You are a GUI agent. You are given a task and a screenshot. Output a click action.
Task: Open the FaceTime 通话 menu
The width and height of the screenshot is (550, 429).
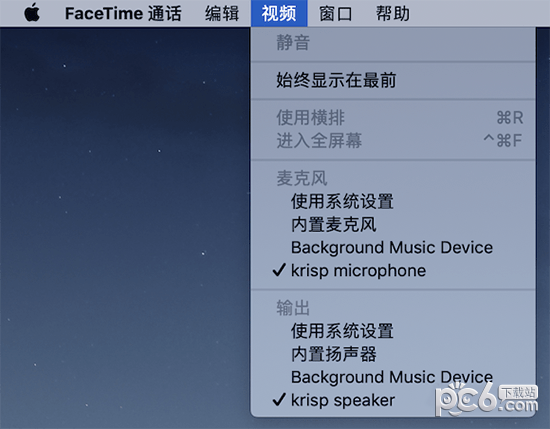coord(123,13)
